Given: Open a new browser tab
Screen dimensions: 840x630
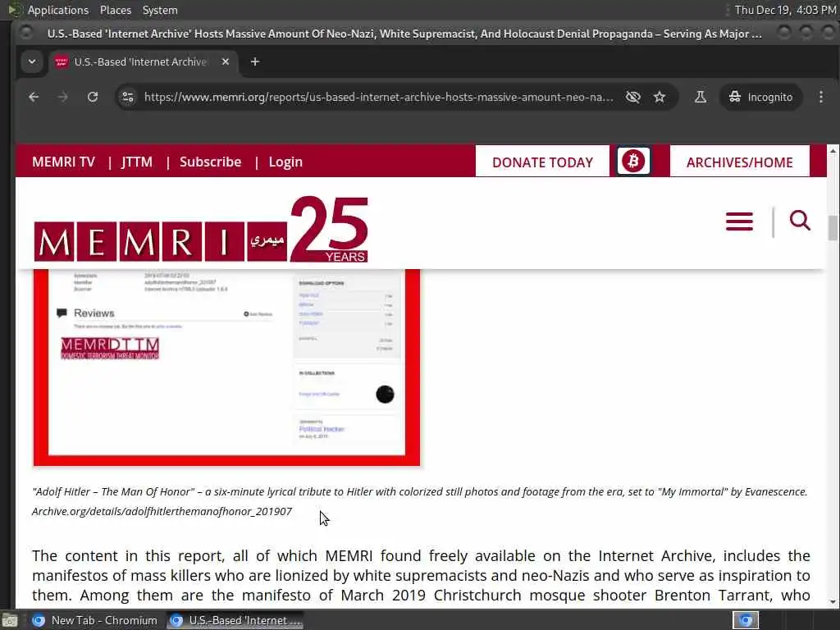Looking at the screenshot, I should [x=255, y=62].
